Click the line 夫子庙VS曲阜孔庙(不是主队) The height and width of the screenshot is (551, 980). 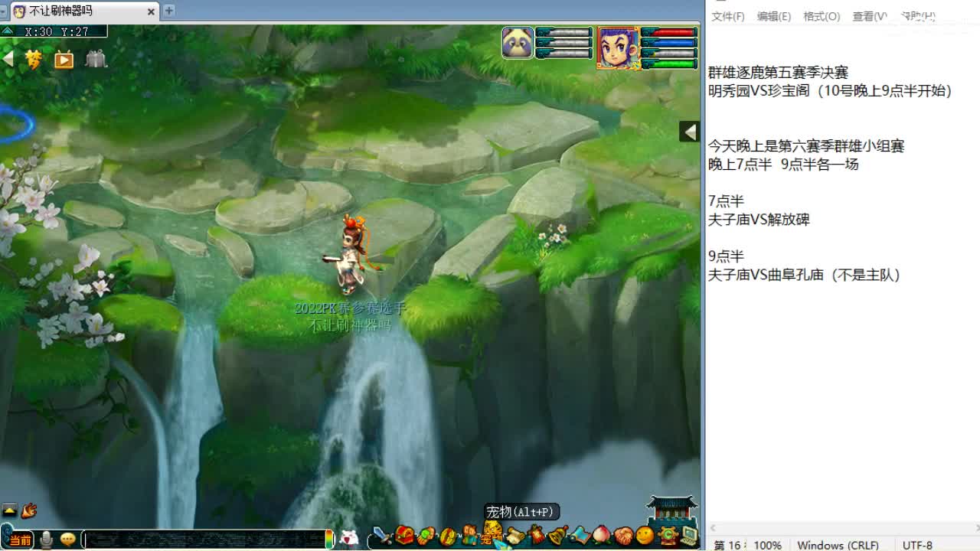click(x=804, y=275)
